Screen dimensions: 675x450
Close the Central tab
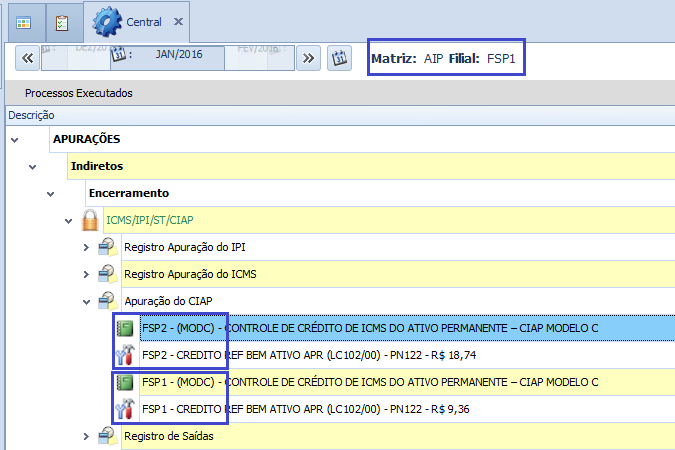click(x=178, y=21)
